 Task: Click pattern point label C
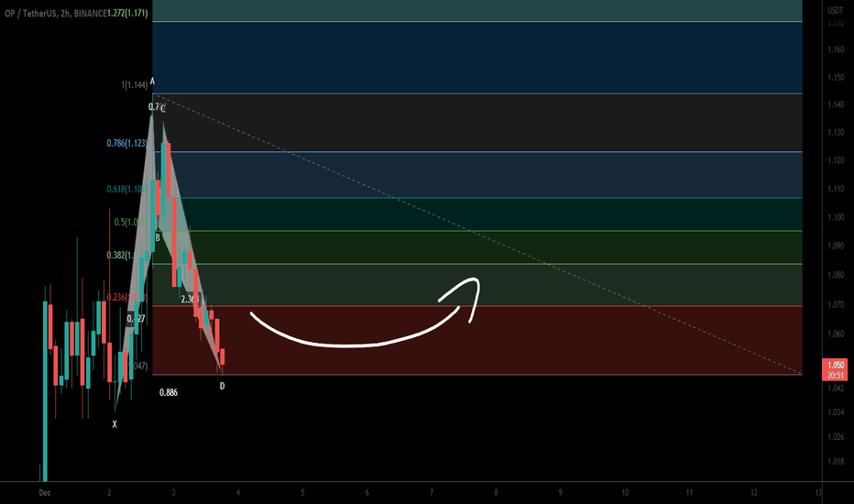[163, 109]
